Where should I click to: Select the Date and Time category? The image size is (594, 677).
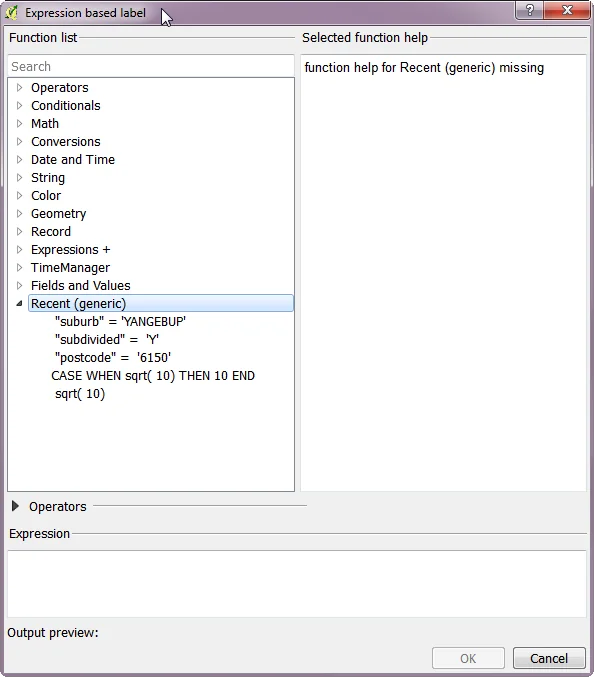pyautogui.click(x=73, y=160)
